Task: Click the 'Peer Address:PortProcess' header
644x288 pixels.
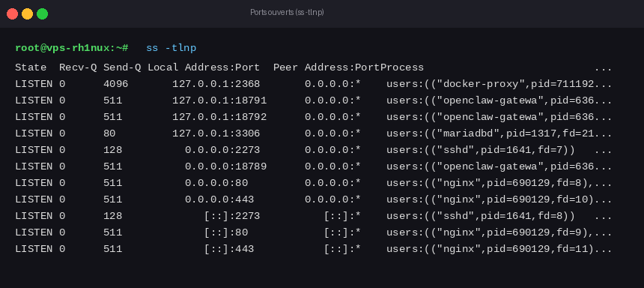Action: tap(349, 67)
